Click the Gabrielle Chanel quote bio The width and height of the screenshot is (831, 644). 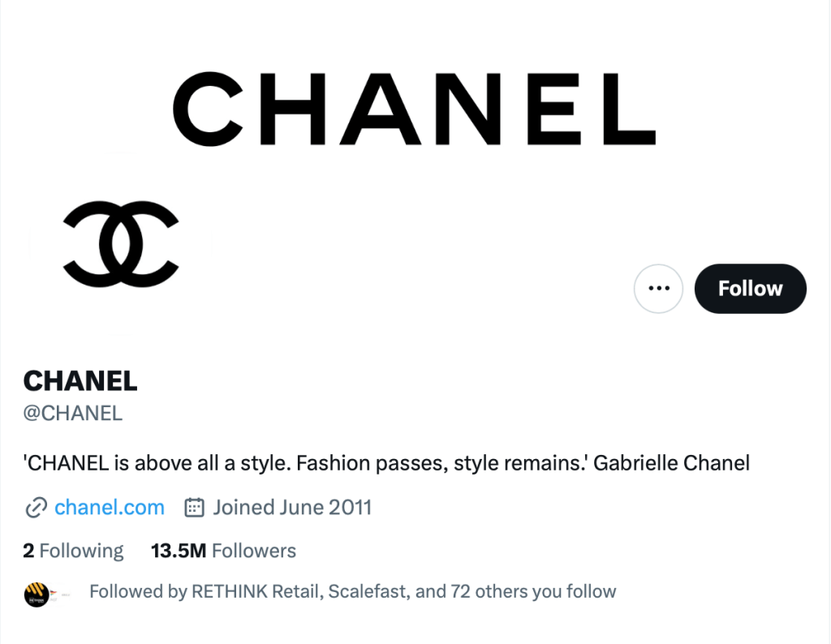[x=386, y=464]
